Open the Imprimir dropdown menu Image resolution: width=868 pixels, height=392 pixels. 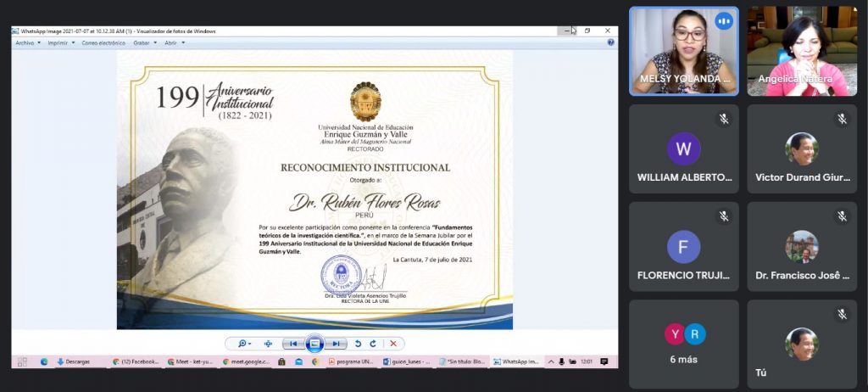(61, 42)
